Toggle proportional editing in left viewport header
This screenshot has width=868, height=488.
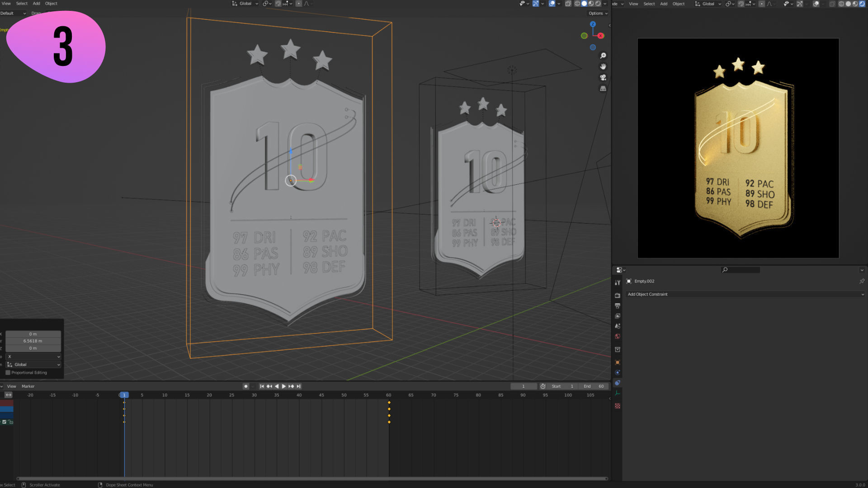tap(298, 4)
